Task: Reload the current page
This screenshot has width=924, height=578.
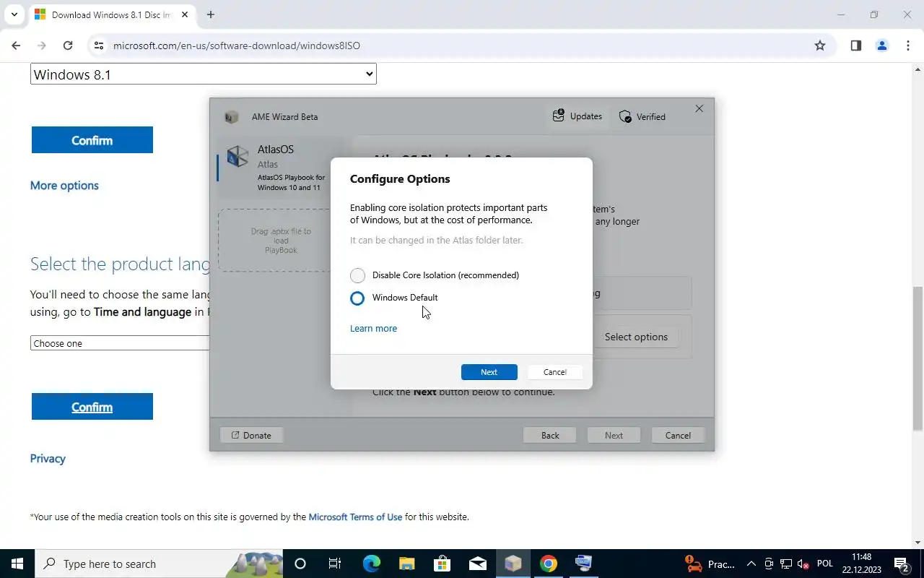Action: click(68, 46)
